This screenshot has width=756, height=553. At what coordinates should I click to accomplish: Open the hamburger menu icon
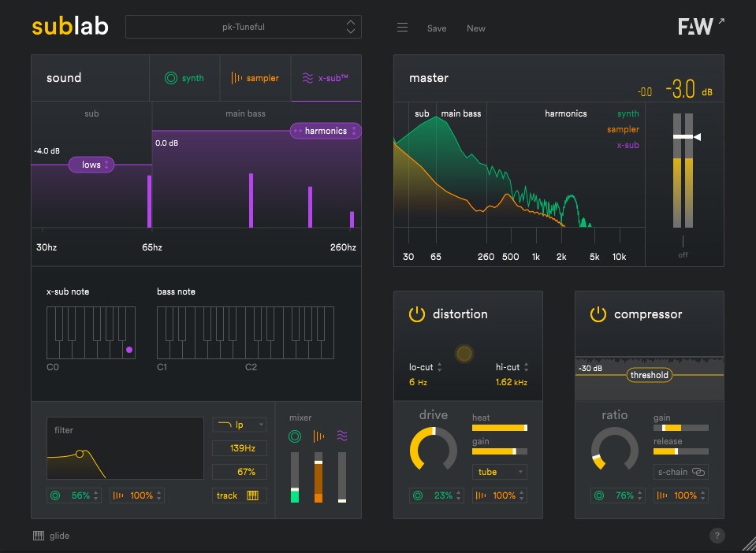[402, 28]
